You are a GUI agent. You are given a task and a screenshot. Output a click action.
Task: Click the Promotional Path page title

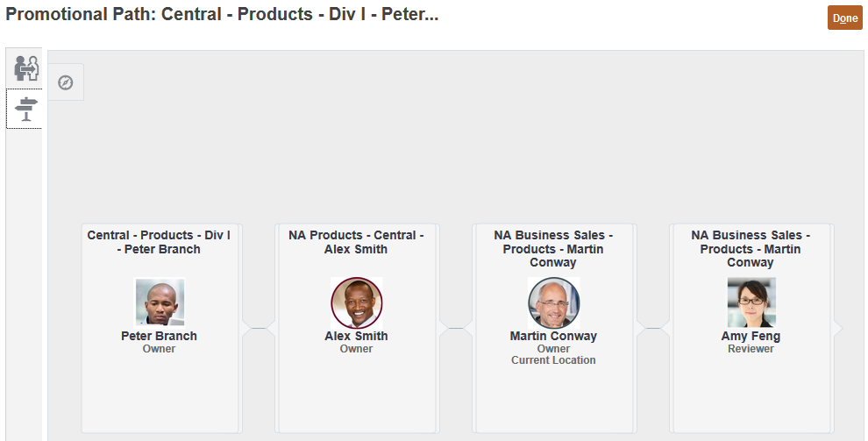point(222,17)
